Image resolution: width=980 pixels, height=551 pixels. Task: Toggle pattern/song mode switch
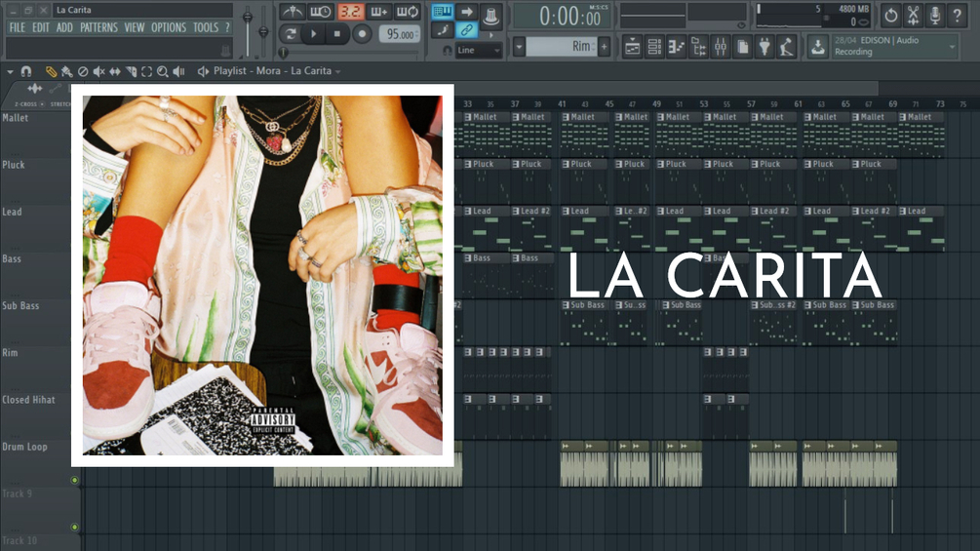290,34
